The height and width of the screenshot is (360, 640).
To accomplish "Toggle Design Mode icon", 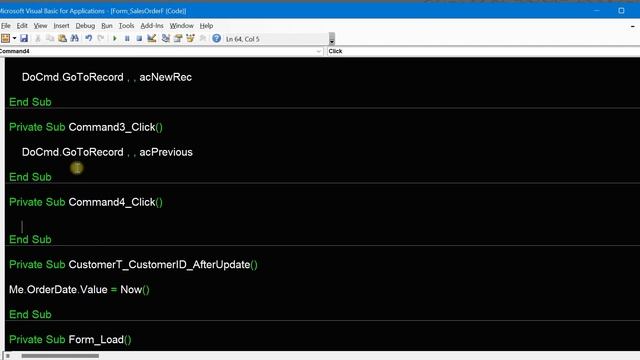I will [x=151, y=38].
